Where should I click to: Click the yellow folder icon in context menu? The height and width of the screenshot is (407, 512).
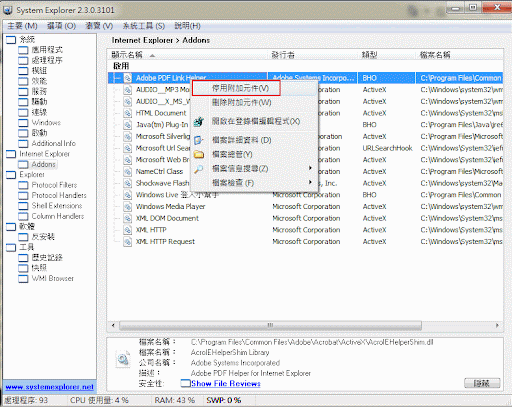coord(199,154)
